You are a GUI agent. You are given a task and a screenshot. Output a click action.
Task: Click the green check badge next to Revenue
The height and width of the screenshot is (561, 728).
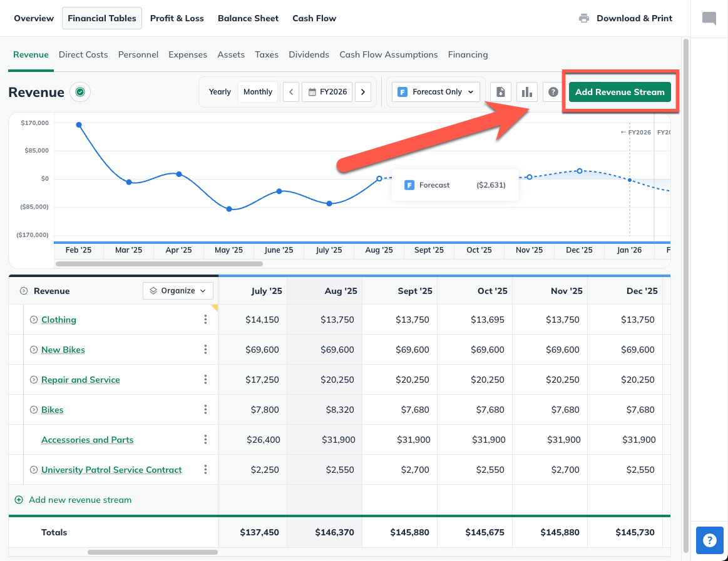point(80,91)
